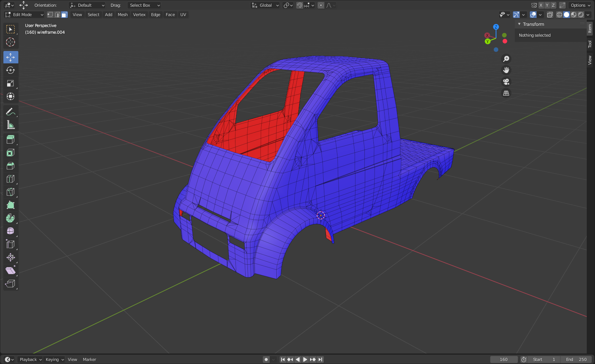Switch to edge select mode
This screenshot has width=595, height=364.
click(57, 15)
